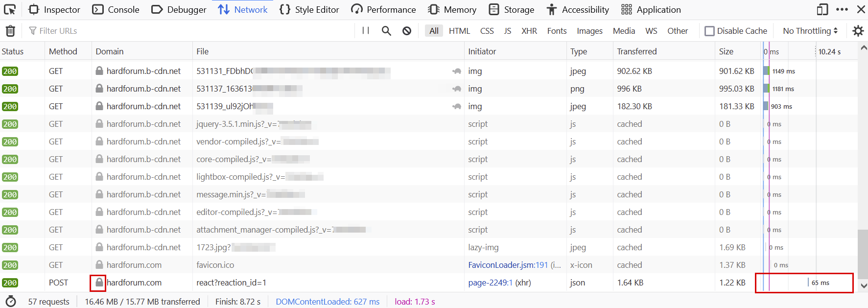Clear network log with trash icon
The width and height of the screenshot is (868, 308).
[x=10, y=31]
